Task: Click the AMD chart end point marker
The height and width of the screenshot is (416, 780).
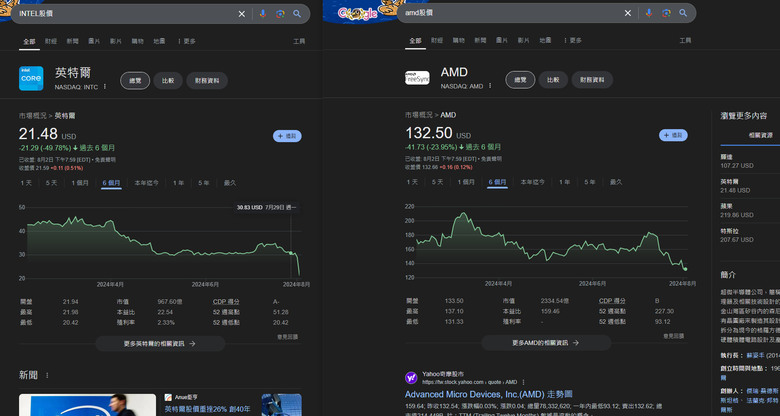Action: pos(685,269)
